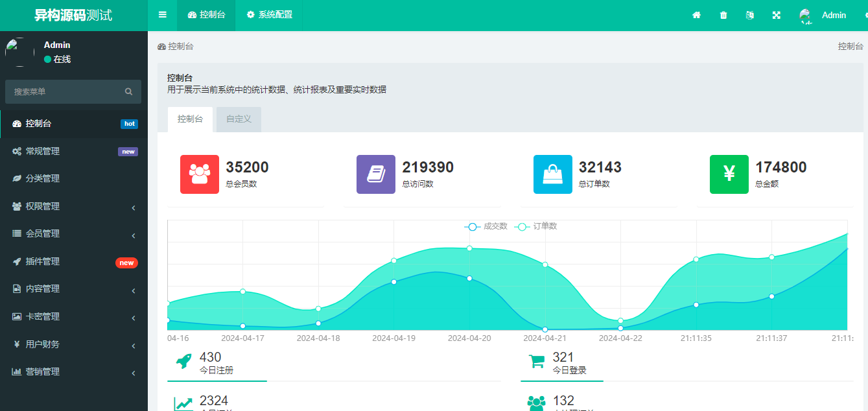The image size is (868, 411).
Task: Click the purple book icon on 总访问数 card
Action: coord(375,174)
